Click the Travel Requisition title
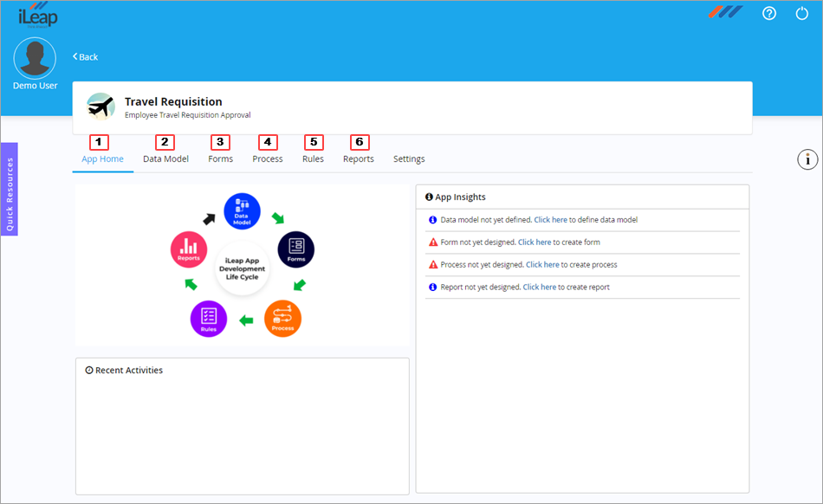823x504 pixels. [x=173, y=101]
